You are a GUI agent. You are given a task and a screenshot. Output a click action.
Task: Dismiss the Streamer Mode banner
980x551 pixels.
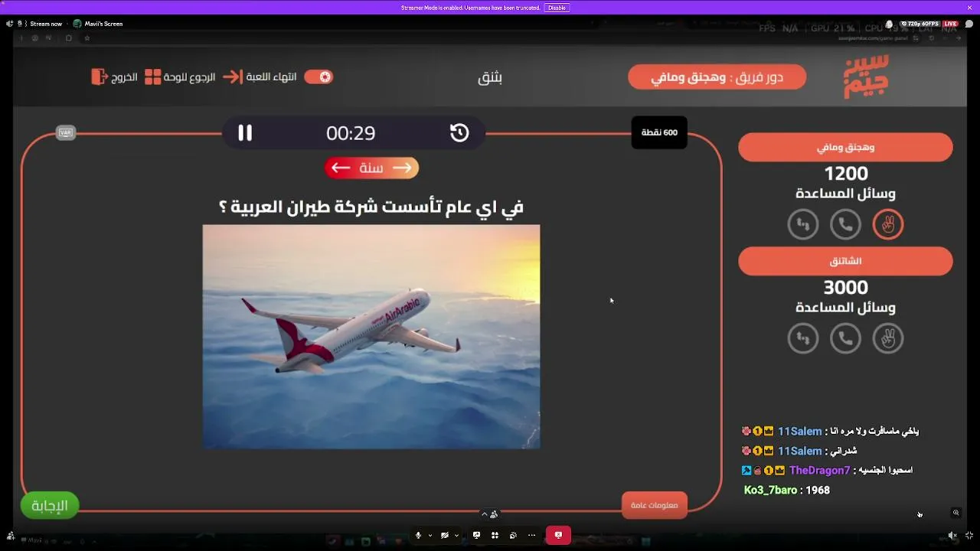(969, 8)
